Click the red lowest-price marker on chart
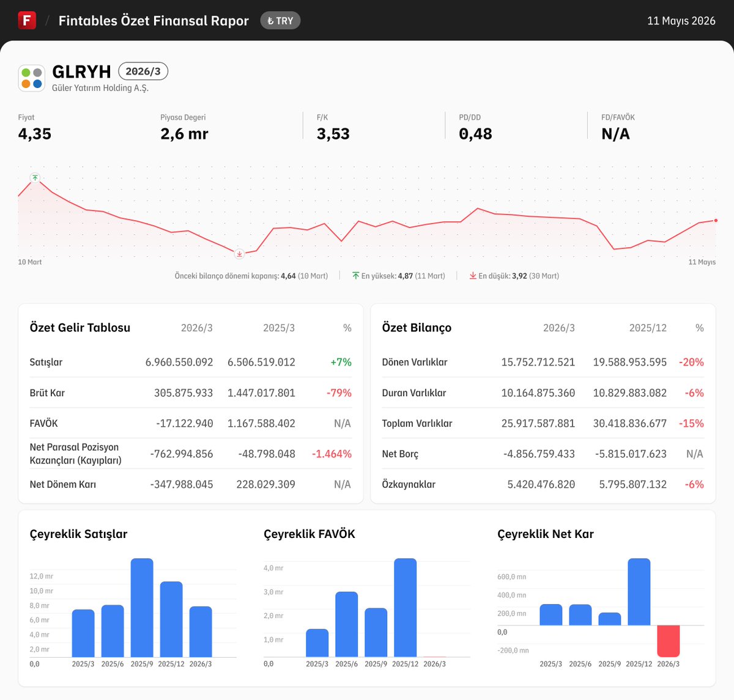Viewport: 734px width, 700px height. click(239, 253)
